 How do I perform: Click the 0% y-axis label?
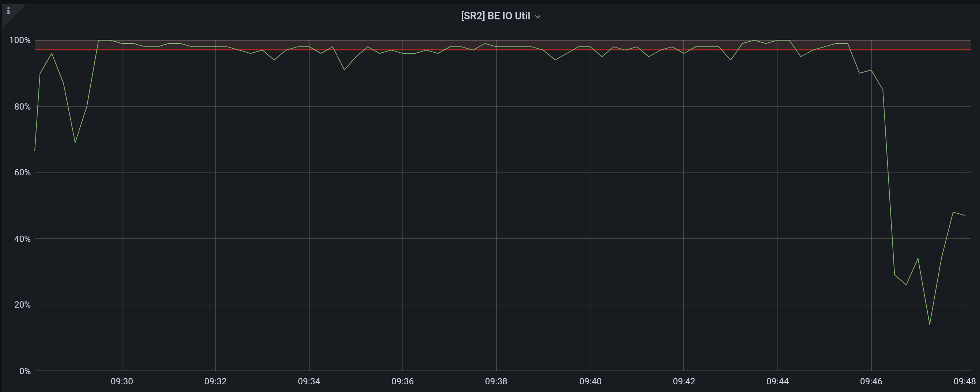pos(25,372)
